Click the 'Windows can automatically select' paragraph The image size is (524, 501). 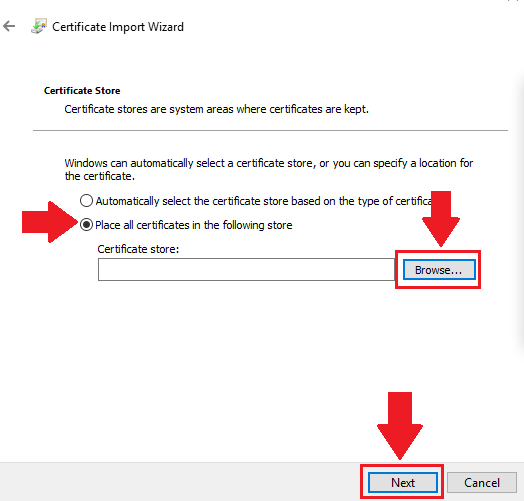[x=269, y=169]
